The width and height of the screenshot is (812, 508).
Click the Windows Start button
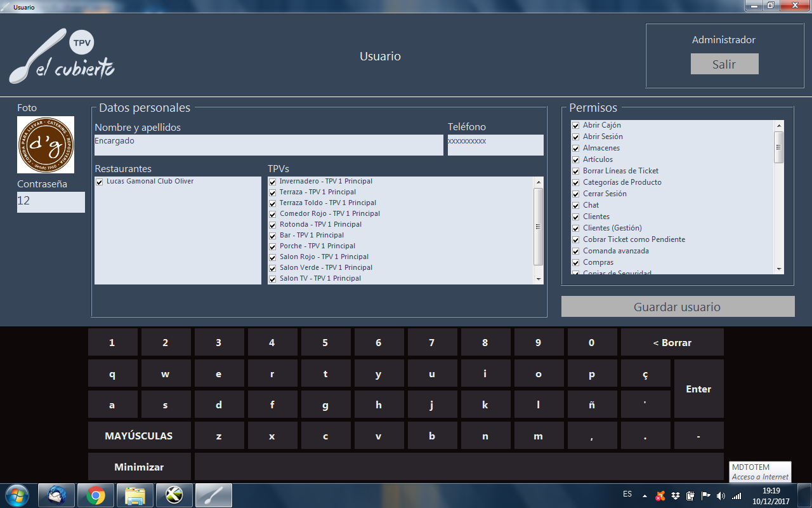point(17,495)
